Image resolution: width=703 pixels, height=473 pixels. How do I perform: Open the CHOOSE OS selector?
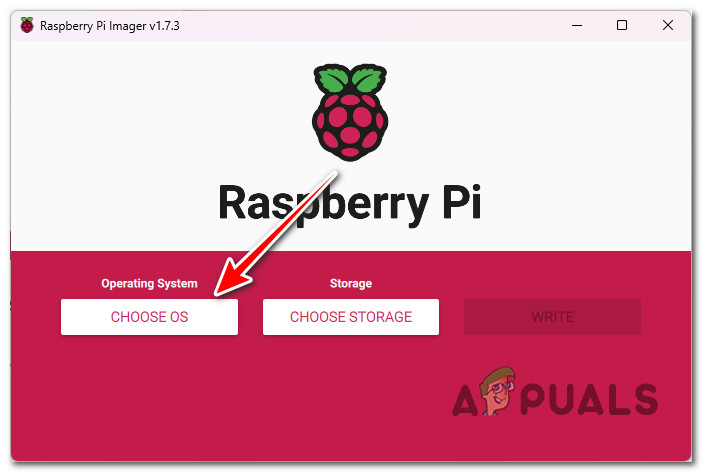(149, 317)
